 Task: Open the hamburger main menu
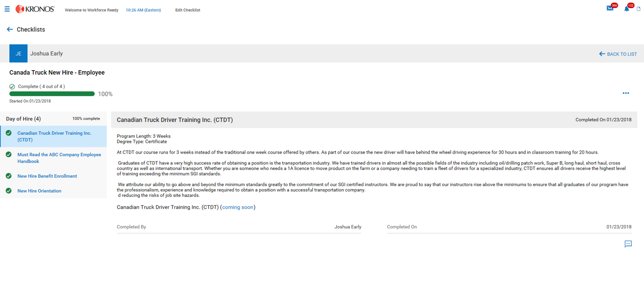tap(7, 9)
